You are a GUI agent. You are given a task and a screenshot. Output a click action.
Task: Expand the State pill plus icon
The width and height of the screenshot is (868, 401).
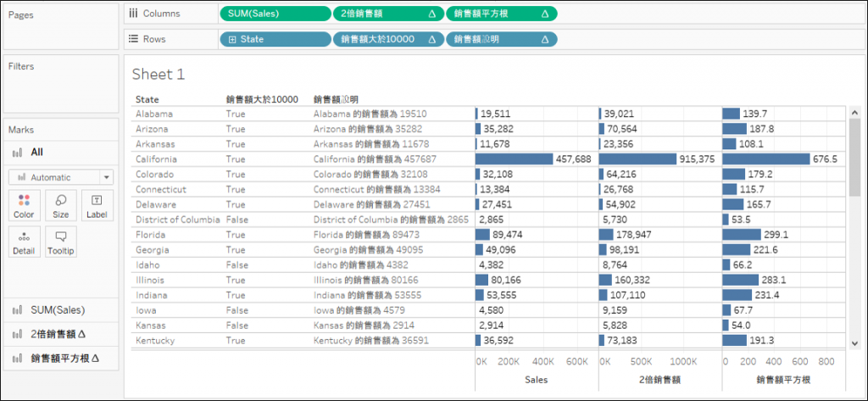pyautogui.click(x=232, y=39)
